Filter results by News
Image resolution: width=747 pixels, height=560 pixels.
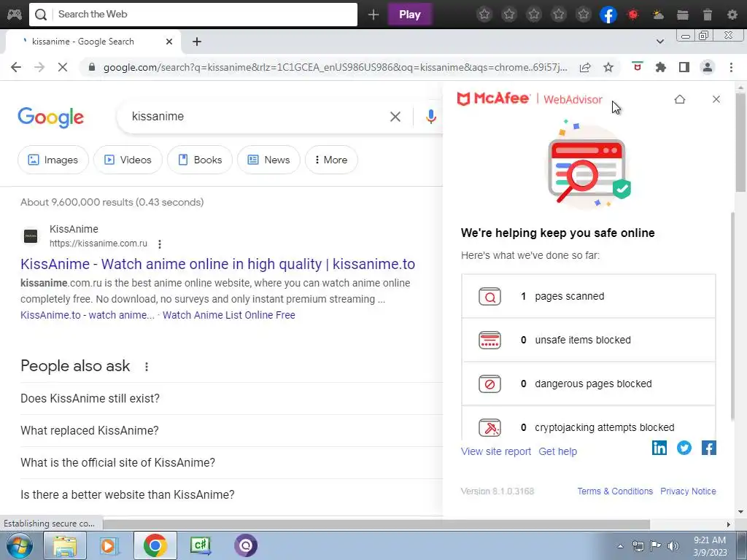pos(268,160)
